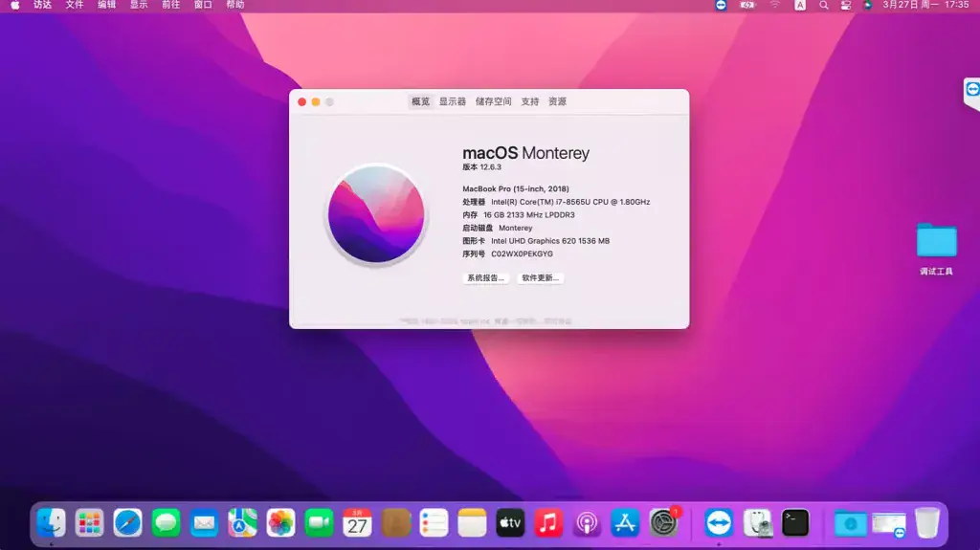Select the 概览 tab
This screenshot has width=980, height=550.
coord(421,101)
